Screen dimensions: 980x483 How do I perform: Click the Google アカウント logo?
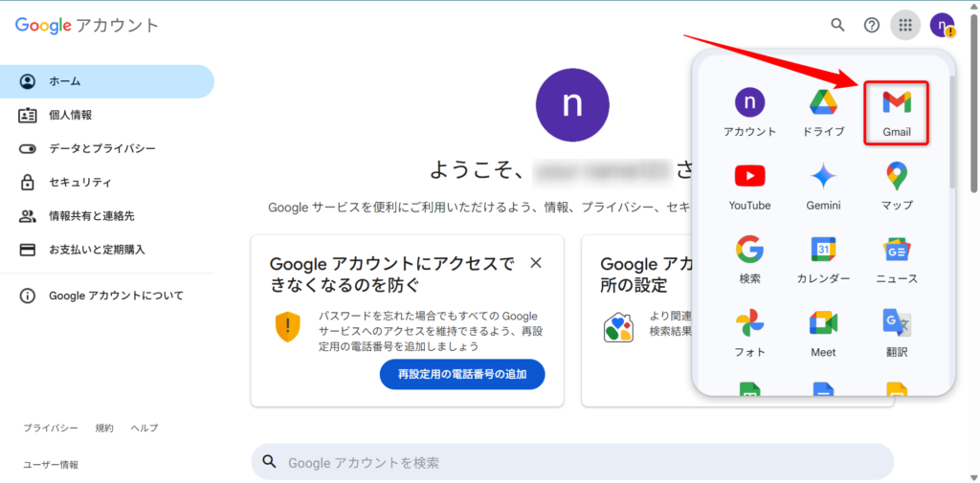87,25
